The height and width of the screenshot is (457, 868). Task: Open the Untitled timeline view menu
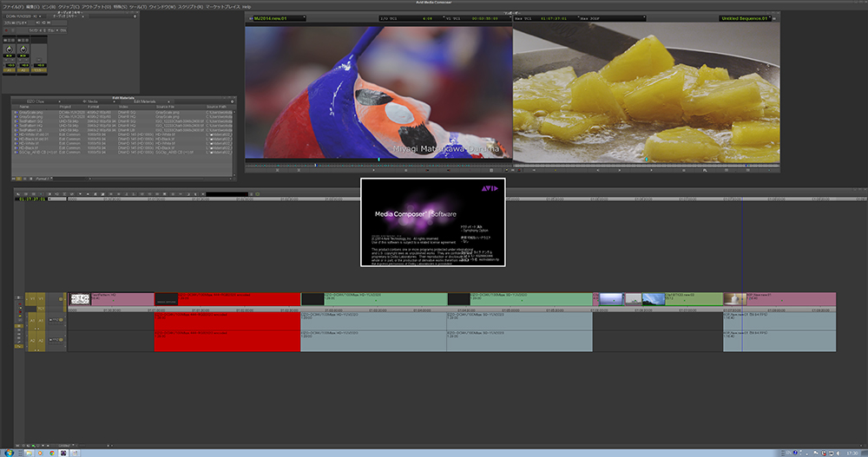point(67,446)
